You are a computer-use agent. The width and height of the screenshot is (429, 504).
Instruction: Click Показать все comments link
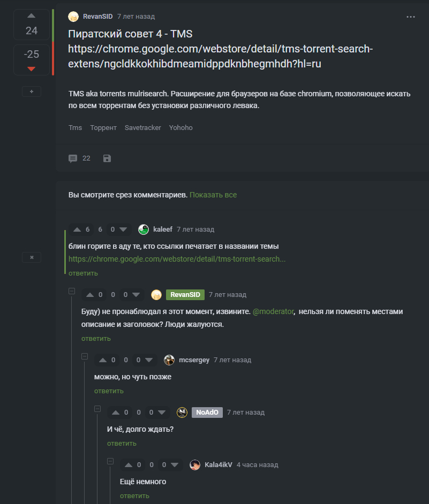[213, 195]
